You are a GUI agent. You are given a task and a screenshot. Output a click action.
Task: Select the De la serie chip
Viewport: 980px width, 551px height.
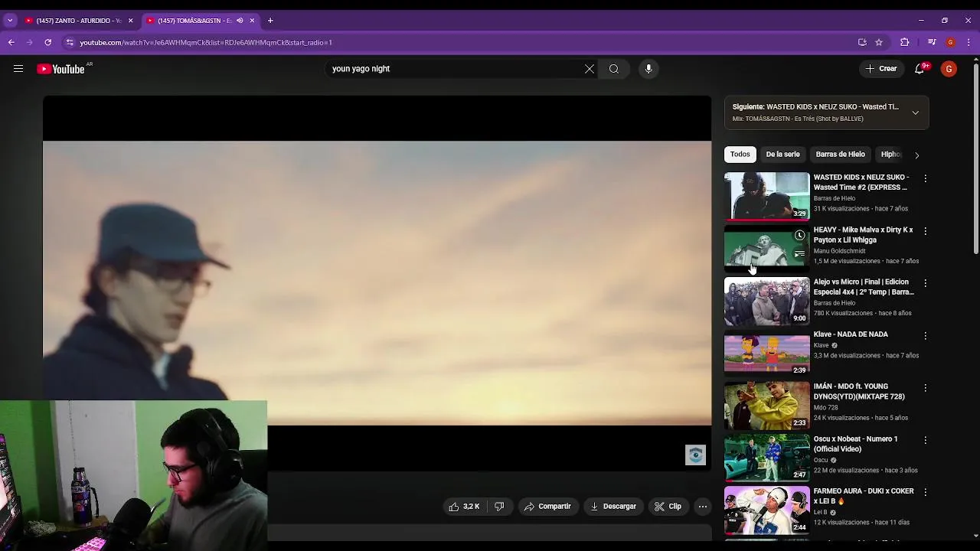pyautogui.click(x=782, y=155)
